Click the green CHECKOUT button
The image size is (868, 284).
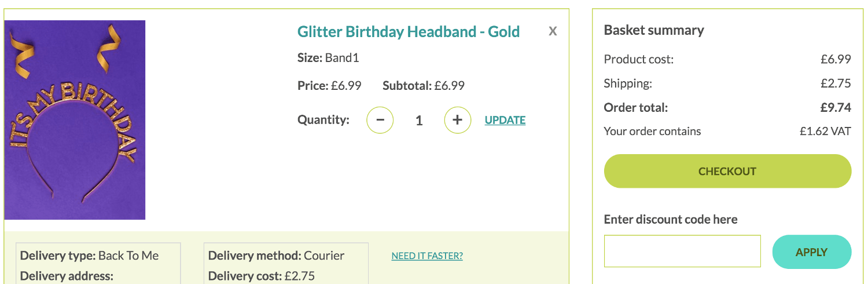(727, 171)
